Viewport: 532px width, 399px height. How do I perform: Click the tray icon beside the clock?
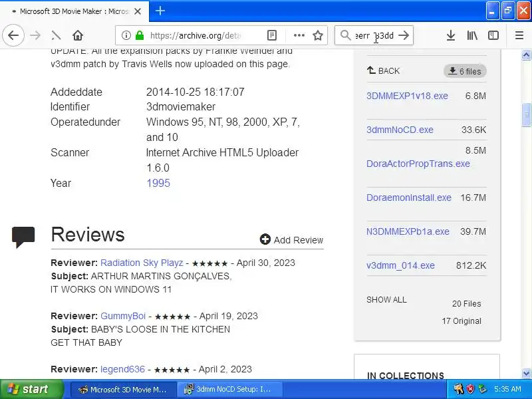click(482, 389)
